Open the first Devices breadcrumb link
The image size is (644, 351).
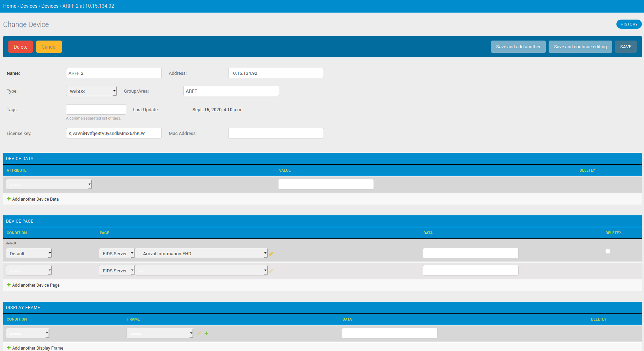29,6
